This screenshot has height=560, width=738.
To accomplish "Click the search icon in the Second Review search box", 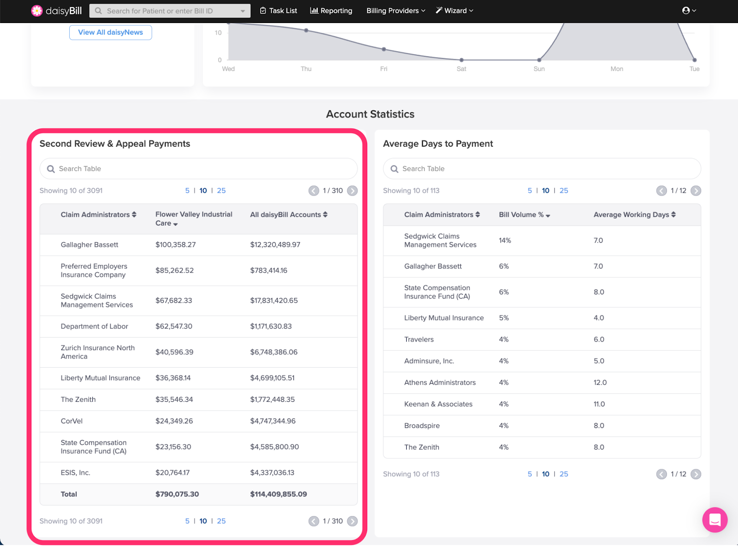I will pyautogui.click(x=51, y=169).
